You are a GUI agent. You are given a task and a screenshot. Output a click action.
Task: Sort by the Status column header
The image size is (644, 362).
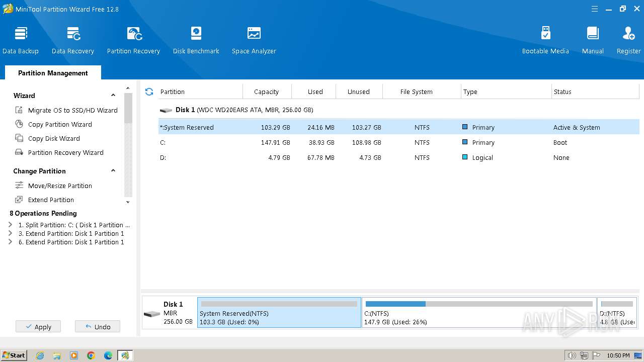(595, 92)
